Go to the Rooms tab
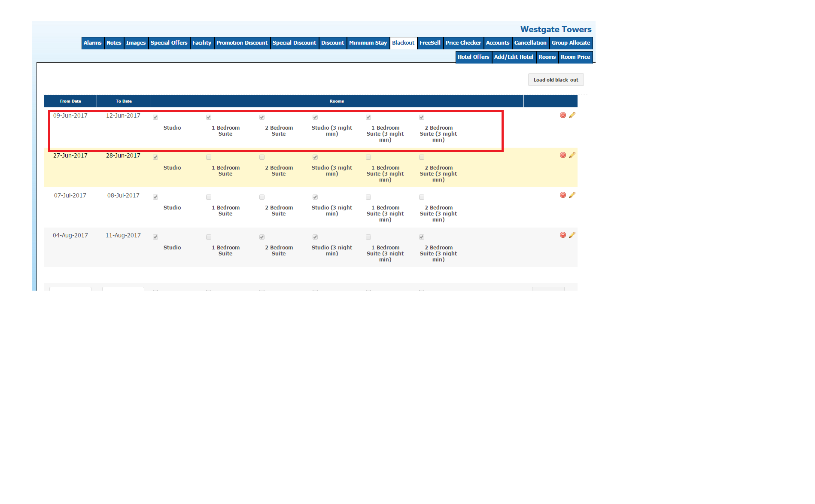This screenshot has height=504, width=815. 547,57
